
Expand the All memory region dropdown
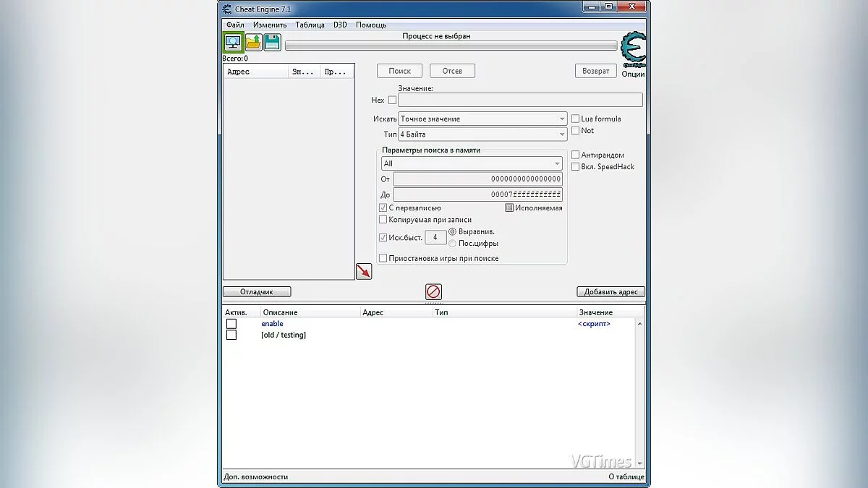[472, 164]
